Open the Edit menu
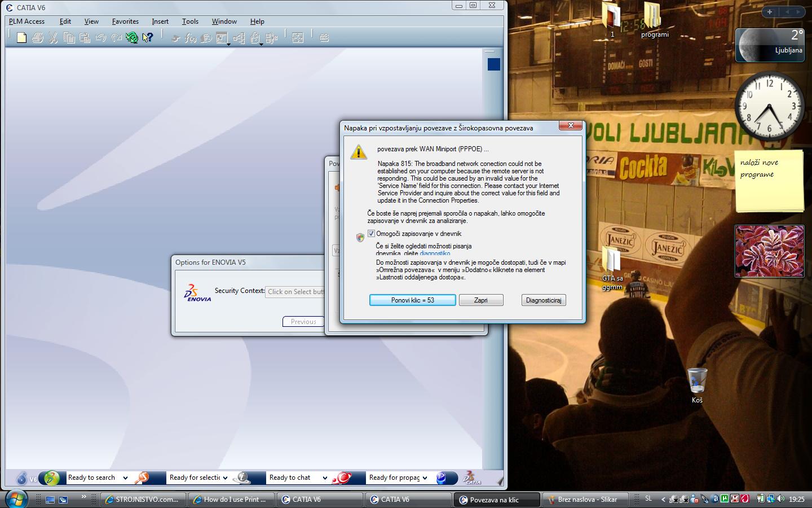This screenshot has height=508, width=812. [65, 21]
